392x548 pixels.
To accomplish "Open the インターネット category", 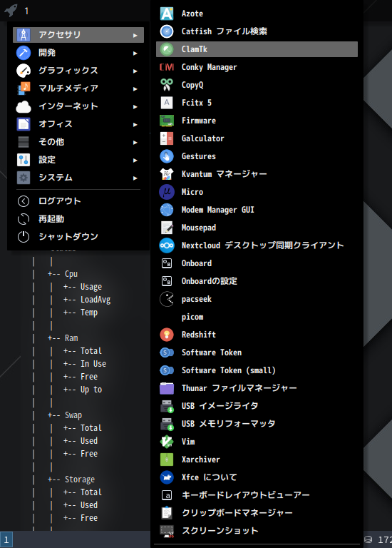I will pyautogui.click(x=78, y=106).
